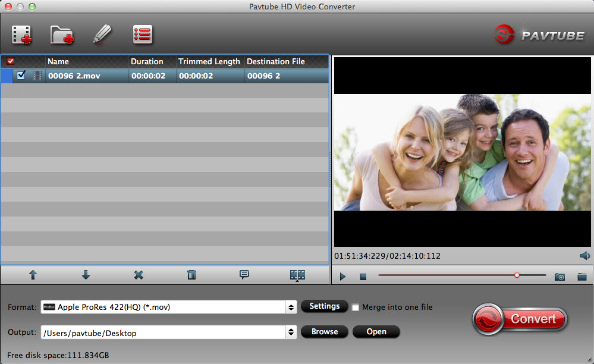Click the Open output folder button
Image resolution: width=594 pixels, height=364 pixels.
376,331
